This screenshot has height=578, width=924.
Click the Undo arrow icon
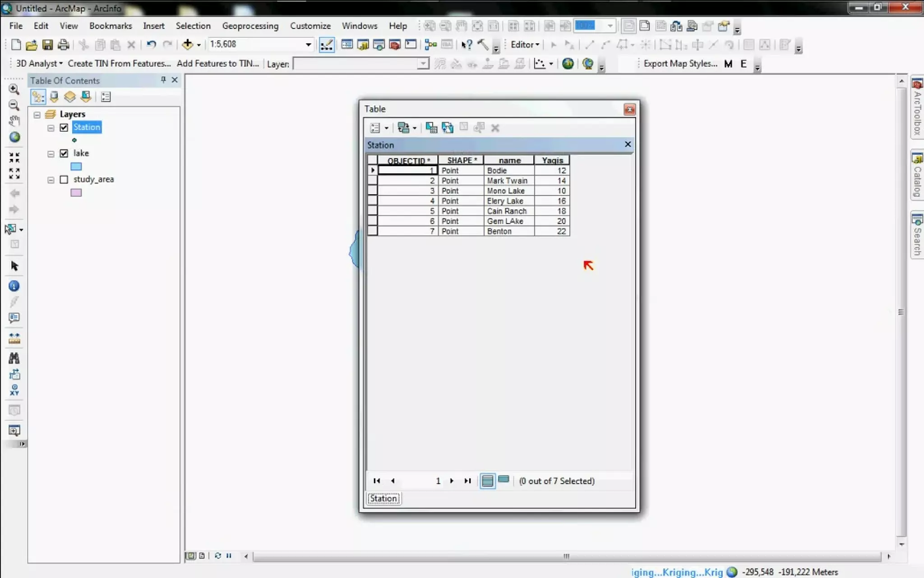[151, 45]
